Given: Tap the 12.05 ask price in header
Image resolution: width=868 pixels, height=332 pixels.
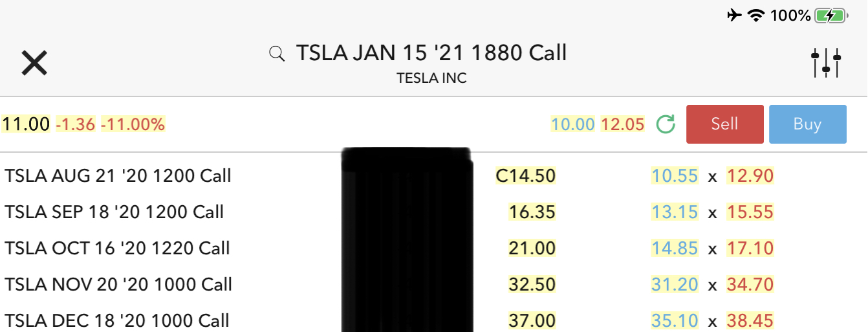Looking at the screenshot, I should [622, 124].
